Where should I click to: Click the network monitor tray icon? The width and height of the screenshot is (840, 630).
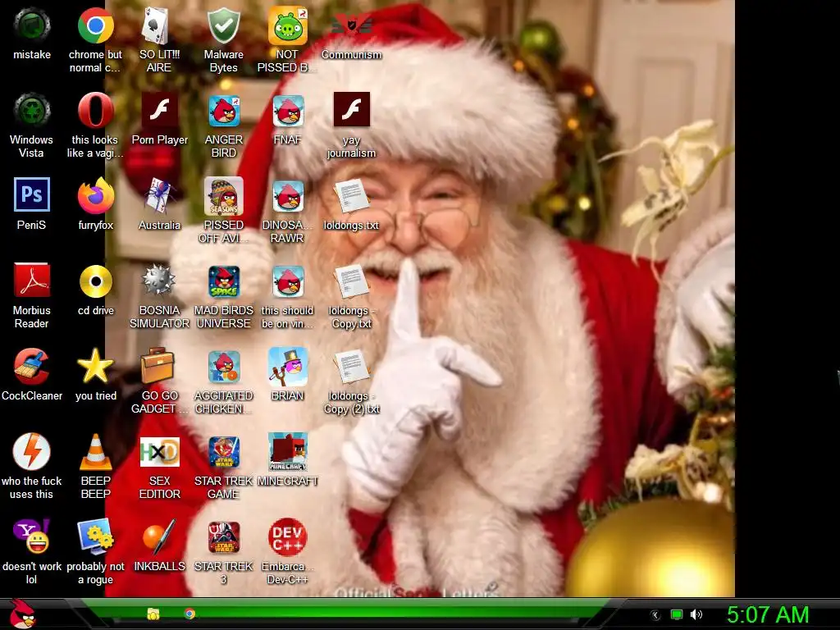[x=677, y=614]
